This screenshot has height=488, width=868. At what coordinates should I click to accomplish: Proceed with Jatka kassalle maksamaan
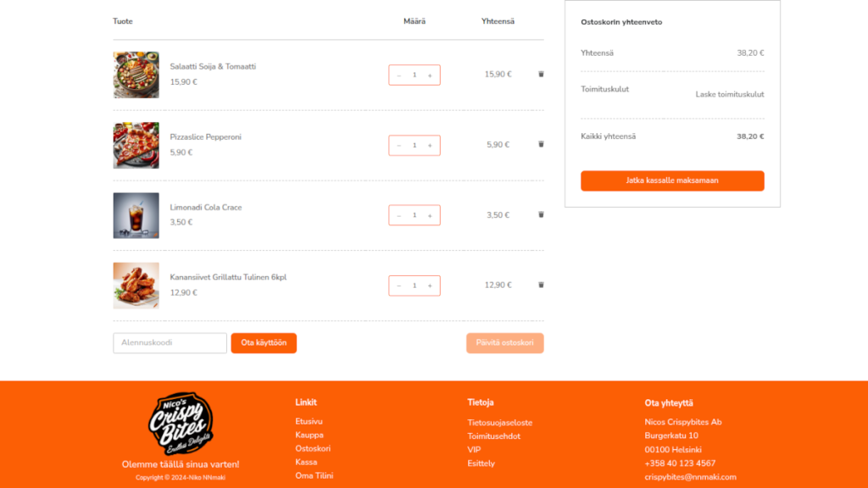click(672, 181)
